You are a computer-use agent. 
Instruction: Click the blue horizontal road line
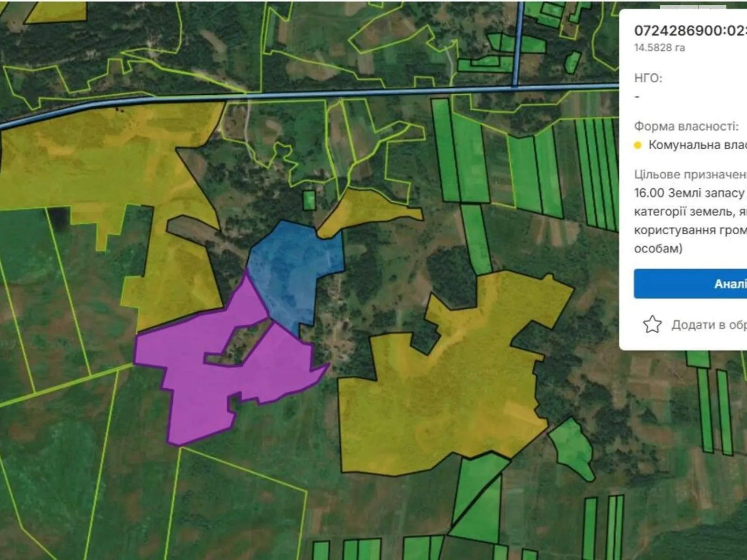[373, 92]
